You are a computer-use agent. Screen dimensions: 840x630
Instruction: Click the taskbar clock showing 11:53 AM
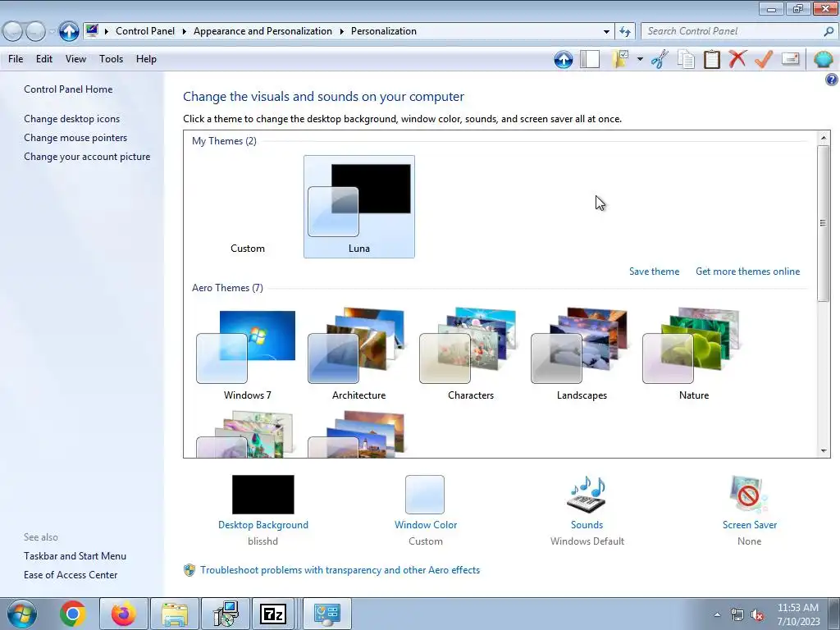coord(798,614)
